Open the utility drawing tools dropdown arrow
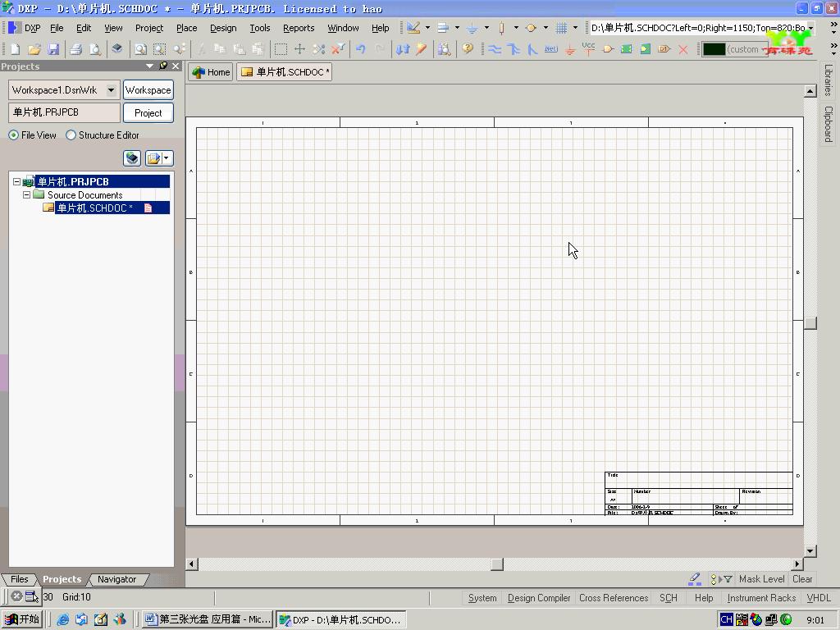This screenshot has width=840, height=630. coord(427,28)
